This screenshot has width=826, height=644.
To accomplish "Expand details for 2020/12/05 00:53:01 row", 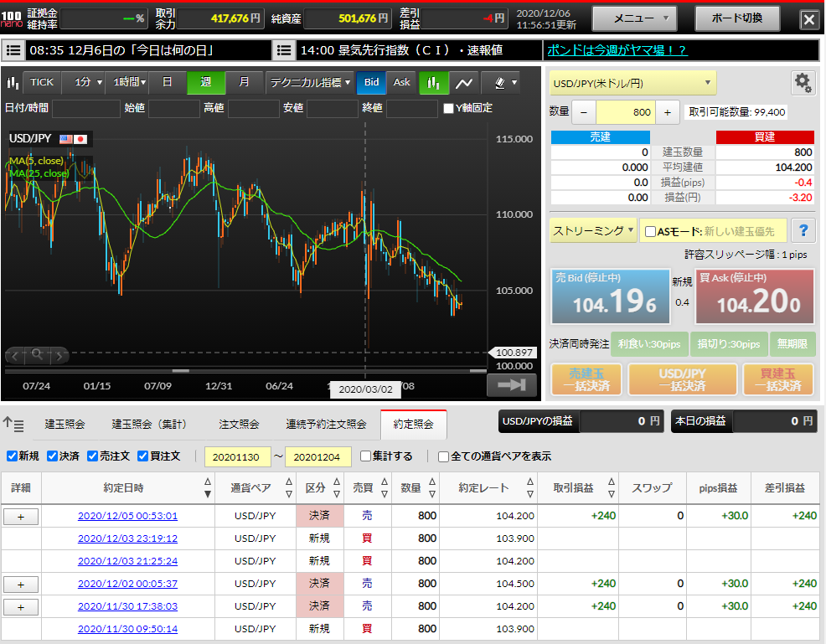I will [21, 517].
